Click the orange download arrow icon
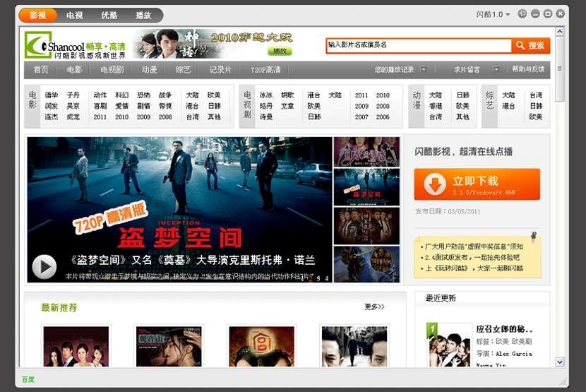Viewport: 586px width, 392px height. click(435, 184)
